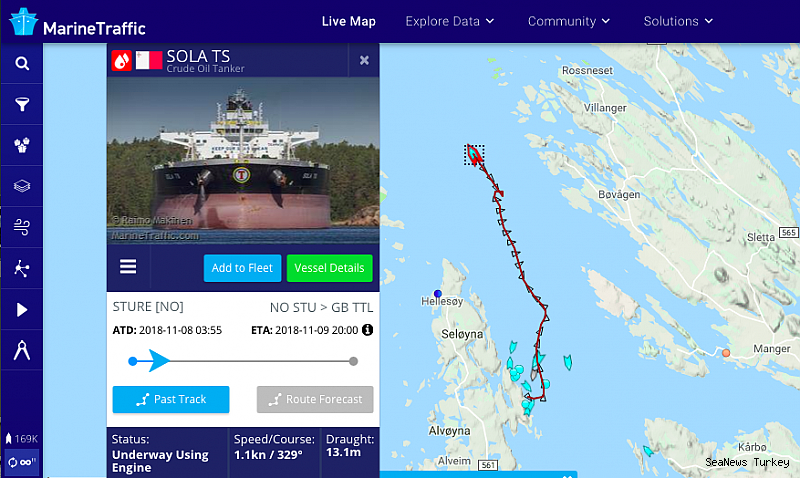
Task: Open the vessel panel hamburger menu
Action: coord(128,267)
